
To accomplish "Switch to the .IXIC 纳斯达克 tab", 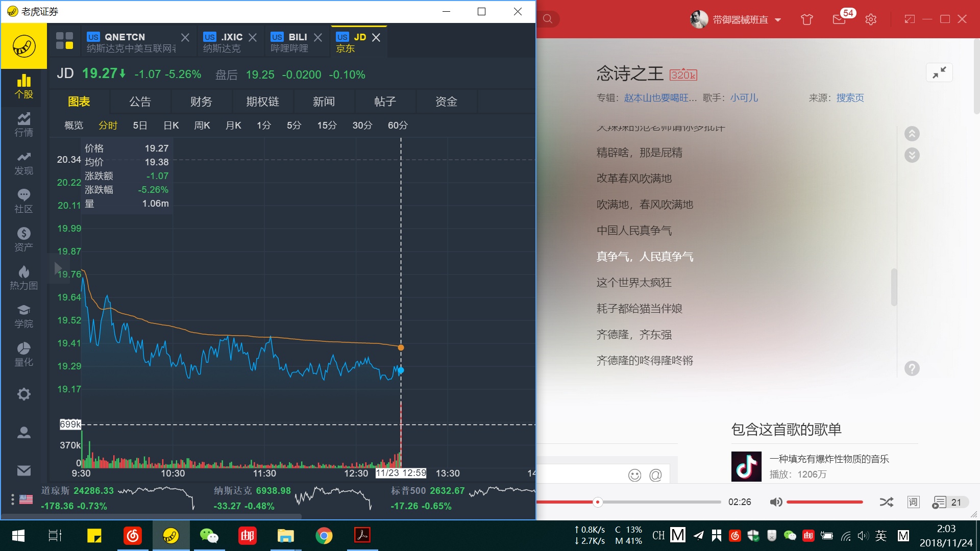I will (223, 42).
